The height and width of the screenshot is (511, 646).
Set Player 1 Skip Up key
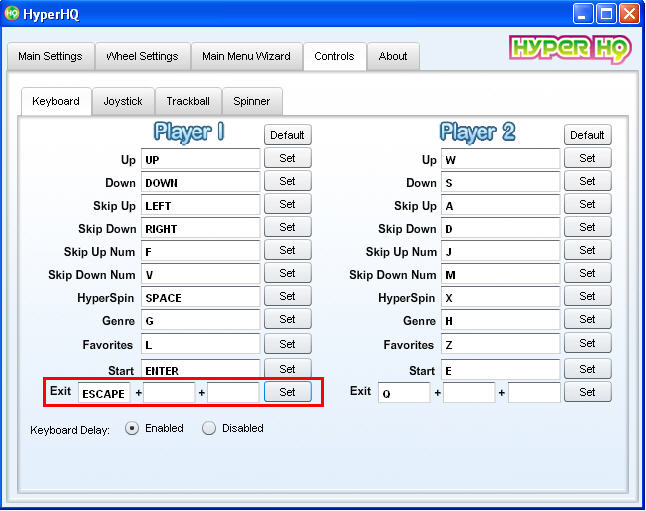(x=287, y=204)
